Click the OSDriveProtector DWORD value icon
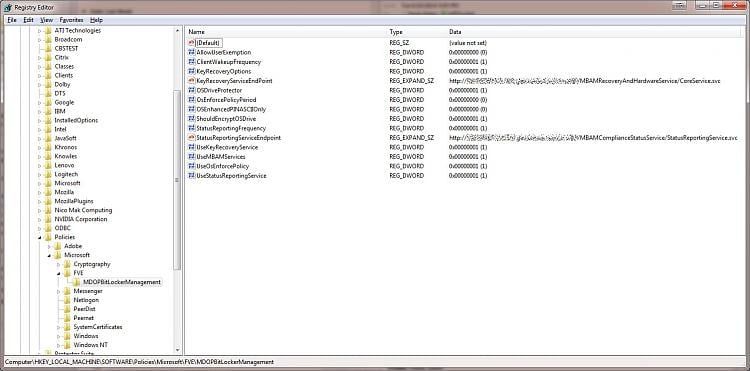 coord(192,90)
